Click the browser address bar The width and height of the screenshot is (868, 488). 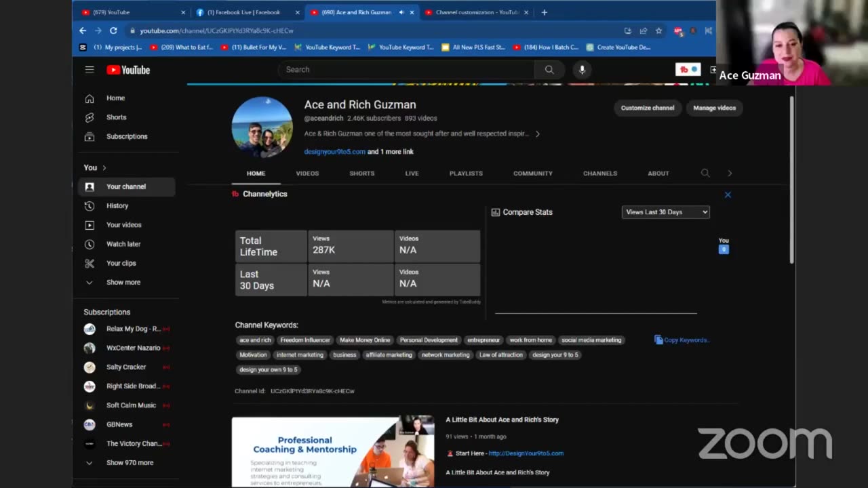(373, 30)
